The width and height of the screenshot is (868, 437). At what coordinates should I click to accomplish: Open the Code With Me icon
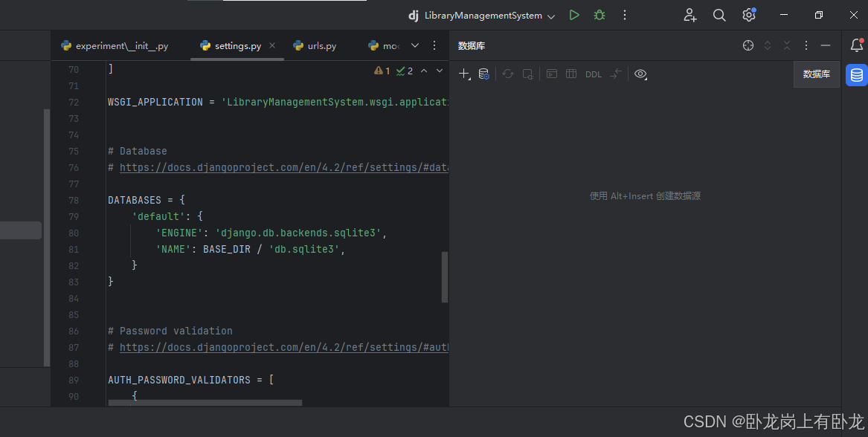(690, 15)
